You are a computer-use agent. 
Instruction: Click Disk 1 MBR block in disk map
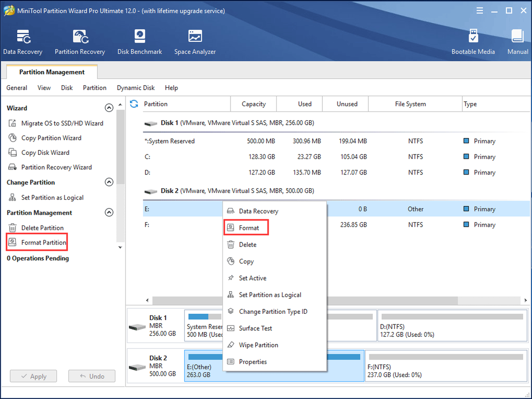156,326
